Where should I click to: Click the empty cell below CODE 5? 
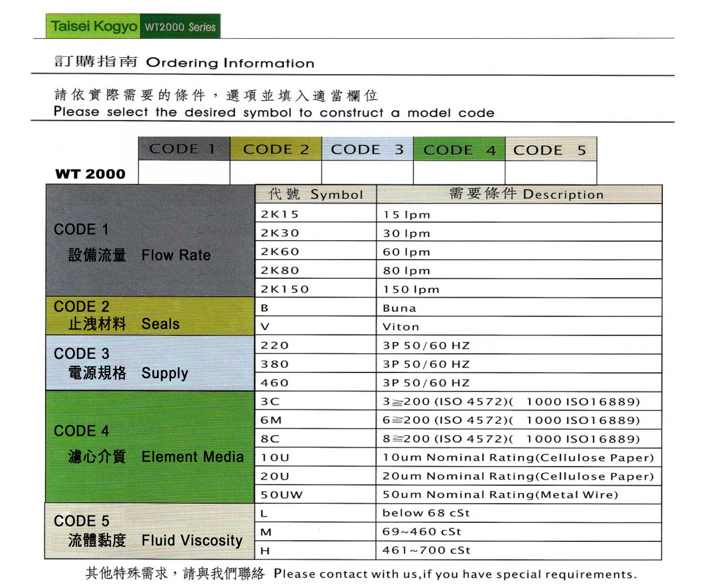[551, 172]
